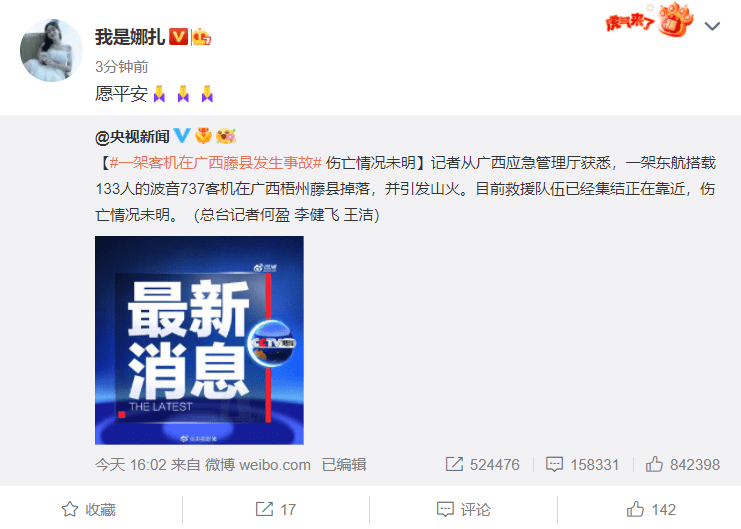Open the 评论 comment button
This screenshot has width=741, height=529.
click(x=464, y=509)
